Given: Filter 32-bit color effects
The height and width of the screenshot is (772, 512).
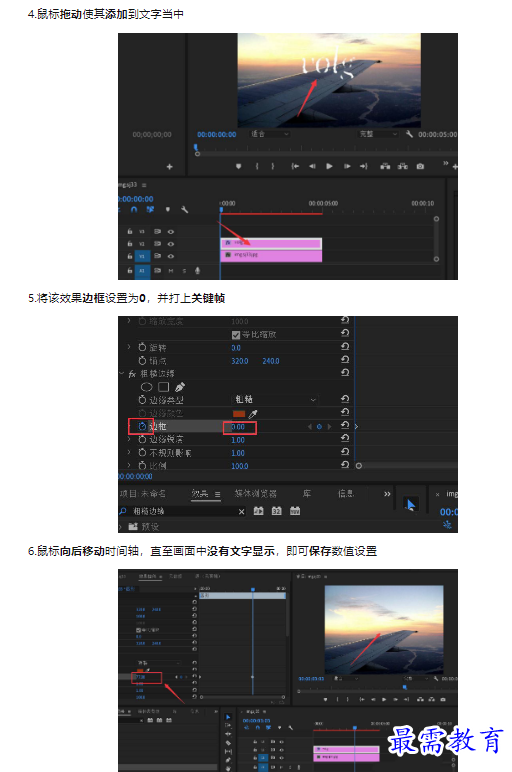Looking at the screenshot, I should [277, 511].
